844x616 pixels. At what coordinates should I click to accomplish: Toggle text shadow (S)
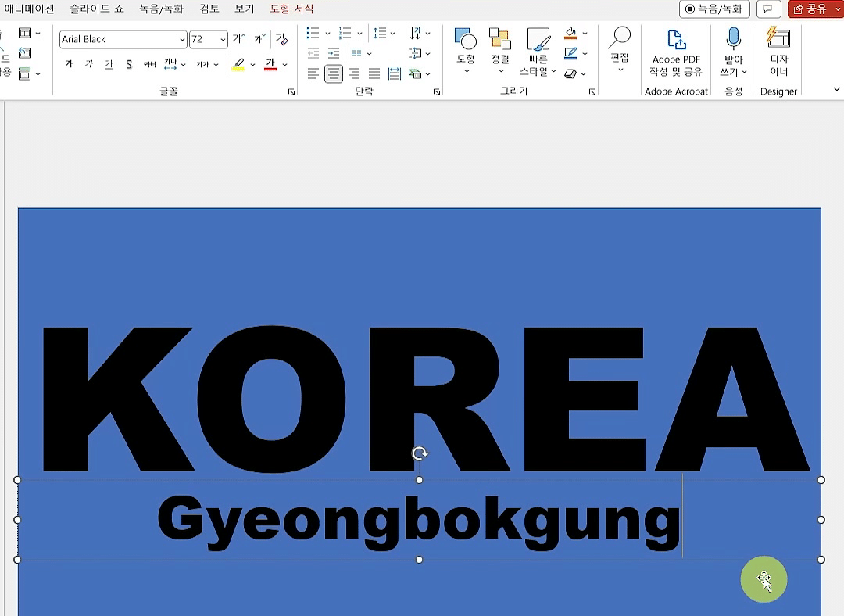pos(129,64)
